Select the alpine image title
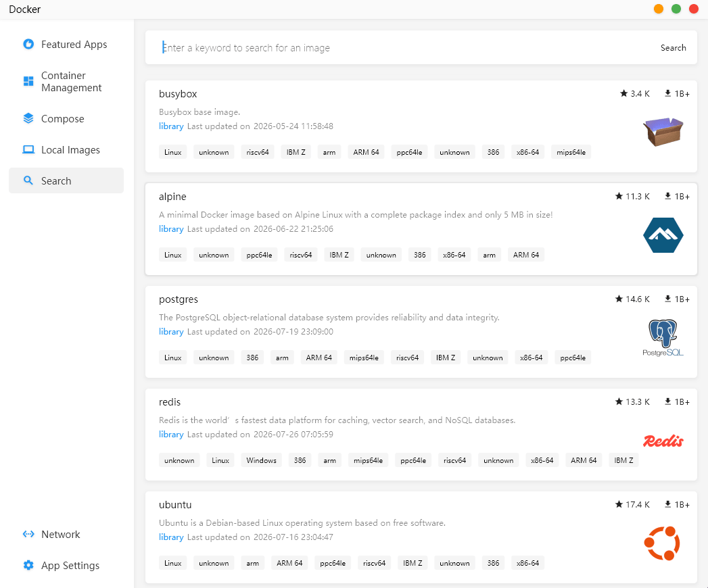708x588 pixels. pos(172,197)
